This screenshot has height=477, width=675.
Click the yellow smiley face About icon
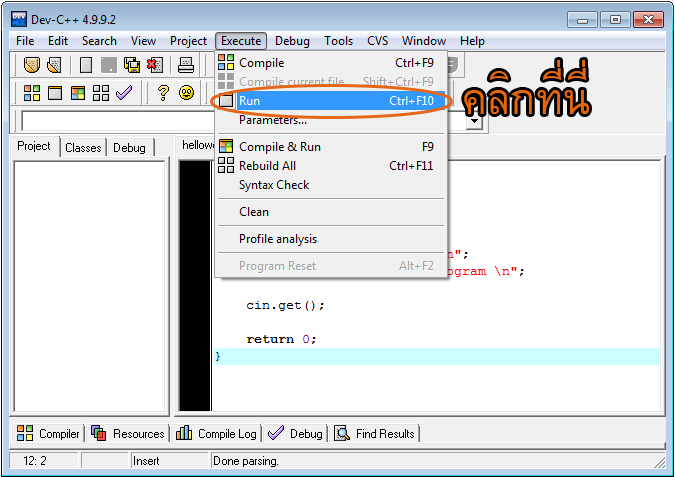pos(186,93)
